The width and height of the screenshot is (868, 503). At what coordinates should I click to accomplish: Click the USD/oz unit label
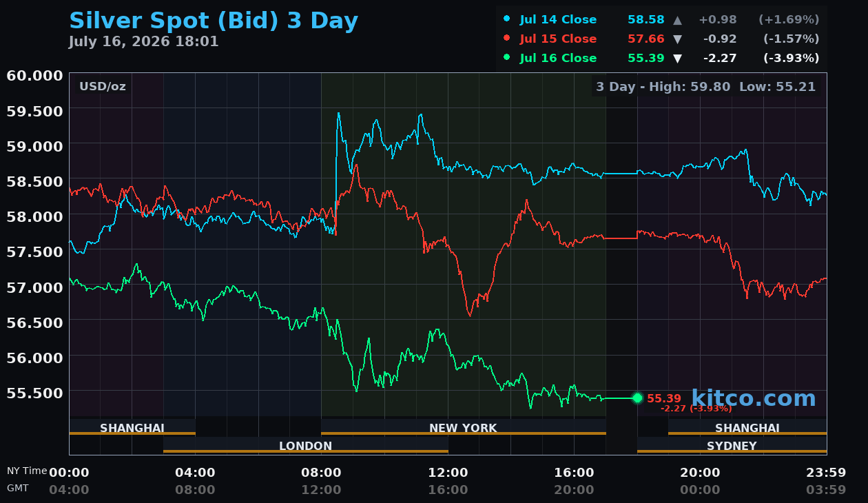click(103, 87)
